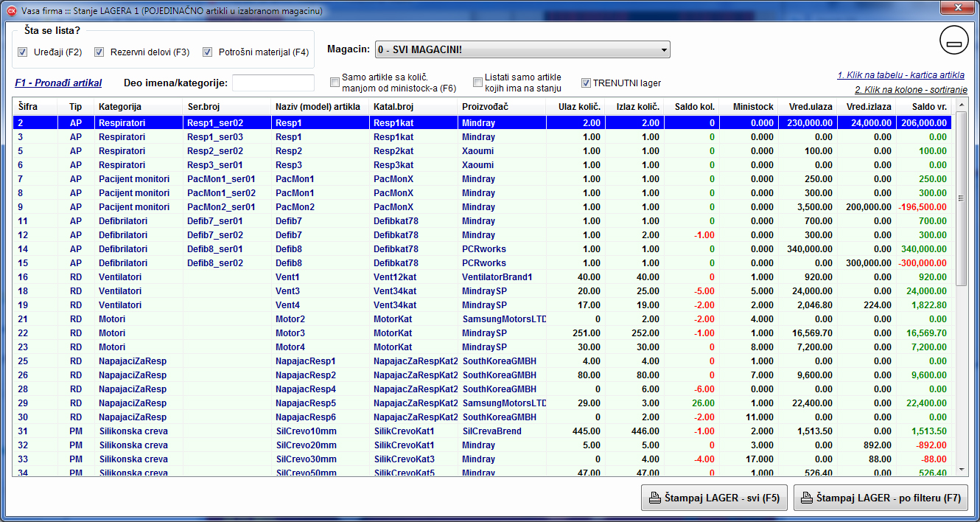Sort by the Vred.izlaza column header

tap(867, 107)
